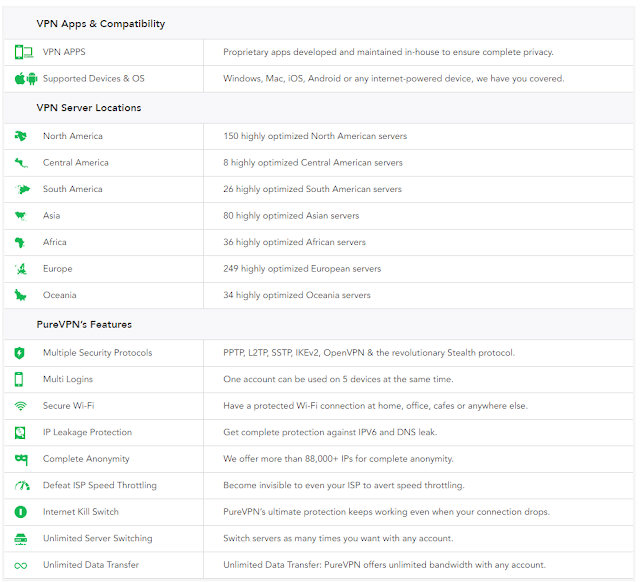Select the VPN Apps & Compatibility header

101,24
